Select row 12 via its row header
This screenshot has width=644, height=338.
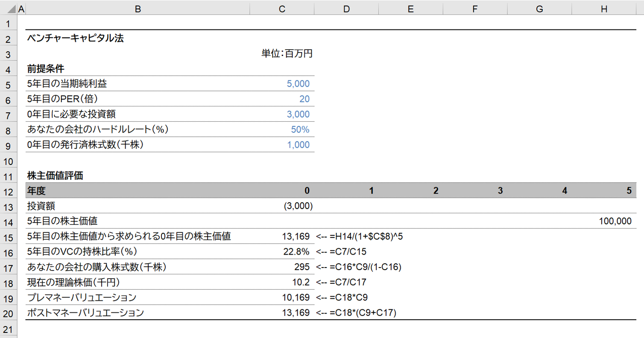[x=8, y=191]
